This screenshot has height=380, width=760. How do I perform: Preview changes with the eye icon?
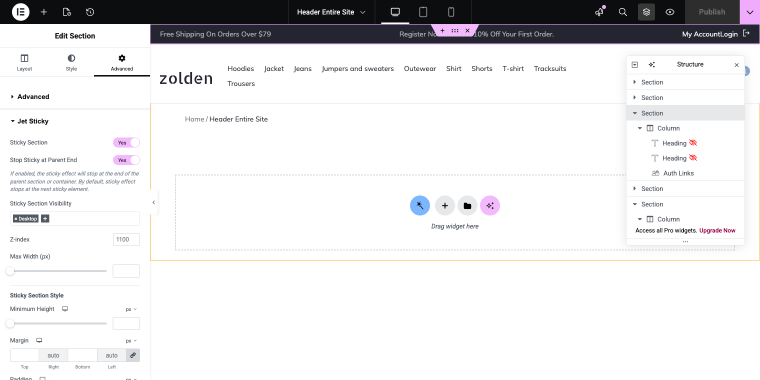670,12
